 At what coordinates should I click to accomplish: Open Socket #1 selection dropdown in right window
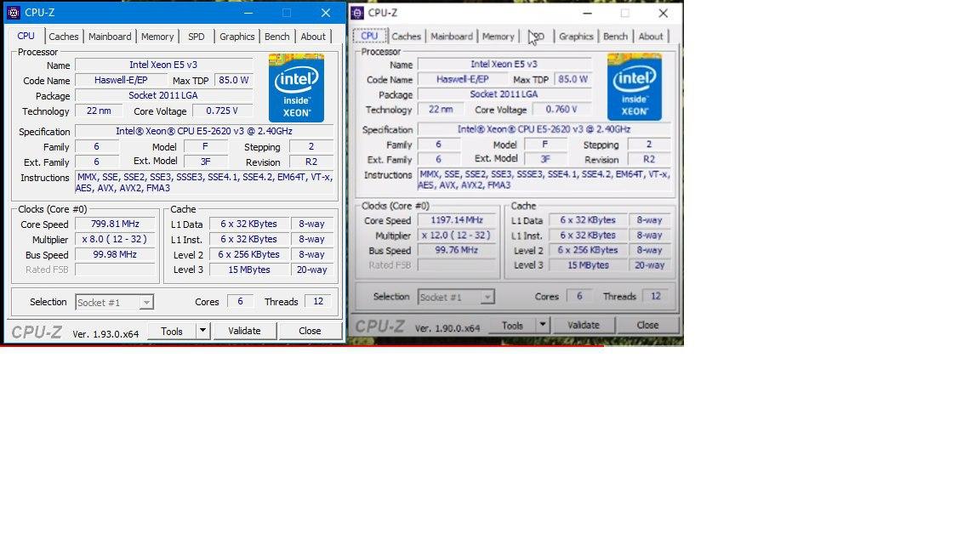(x=456, y=297)
